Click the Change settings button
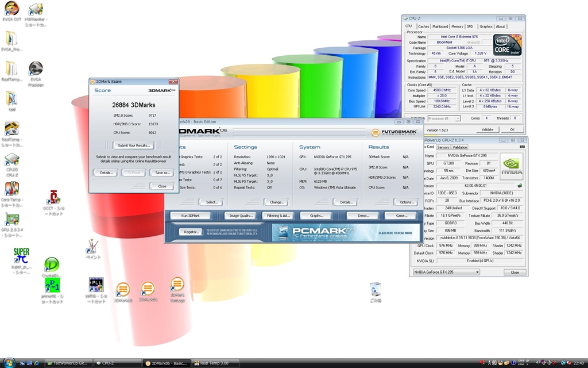 coord(276,202)
